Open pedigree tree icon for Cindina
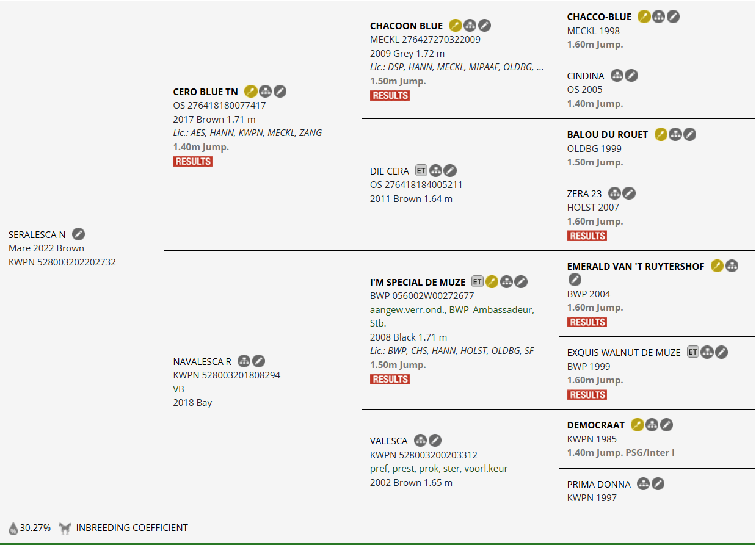756x545 pixels. (x=617, y=76)
